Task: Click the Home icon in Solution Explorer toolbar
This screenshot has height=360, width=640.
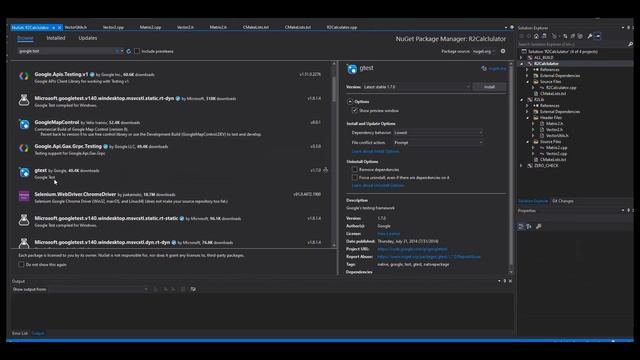Action: coord(536,36)
